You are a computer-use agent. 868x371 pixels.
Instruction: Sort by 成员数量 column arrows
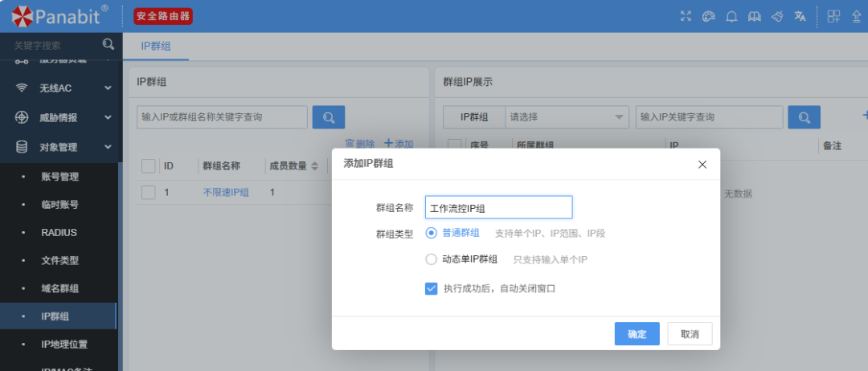tap(314, 166)
